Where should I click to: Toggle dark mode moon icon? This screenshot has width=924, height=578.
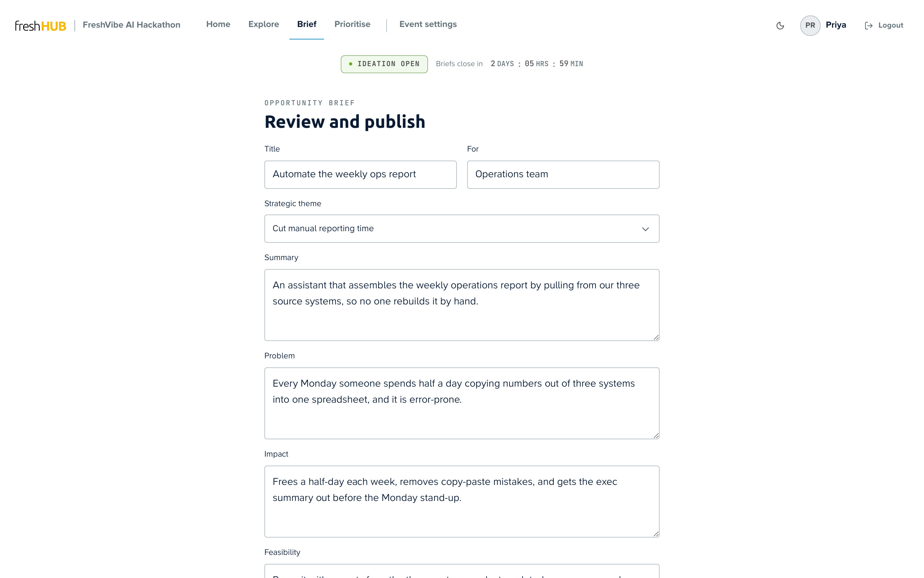780,26
